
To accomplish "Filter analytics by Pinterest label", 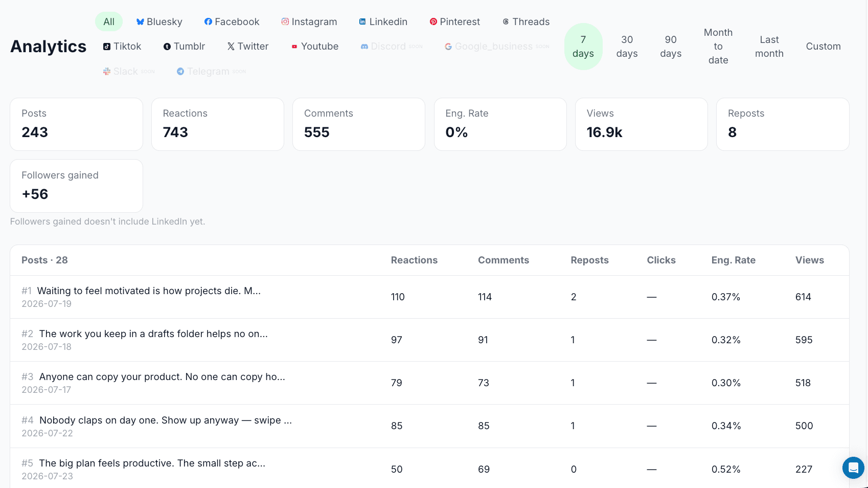I will [460, 21].
